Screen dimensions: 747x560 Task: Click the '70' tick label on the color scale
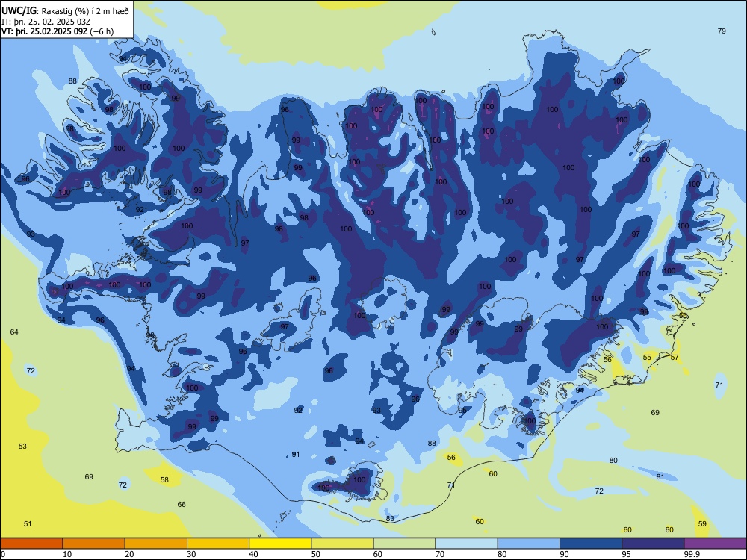(x=440, y=554)
